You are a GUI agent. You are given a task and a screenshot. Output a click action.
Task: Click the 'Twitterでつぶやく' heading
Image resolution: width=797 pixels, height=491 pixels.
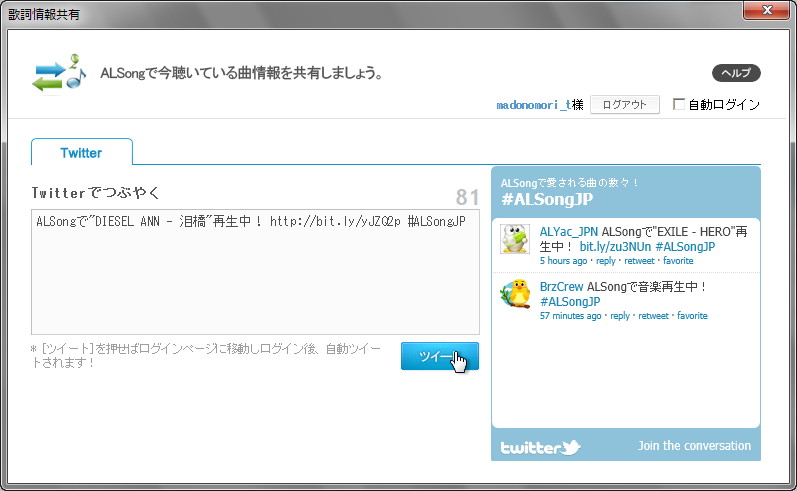[x=96, y=193]
